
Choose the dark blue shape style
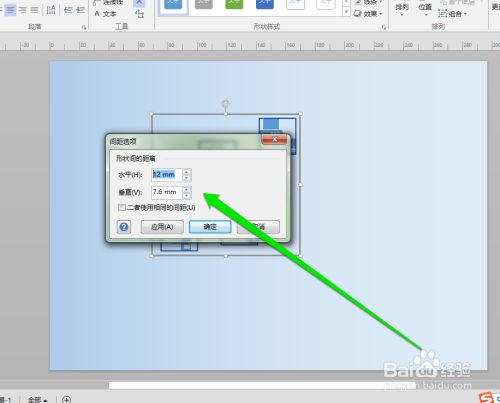point(265,5)
